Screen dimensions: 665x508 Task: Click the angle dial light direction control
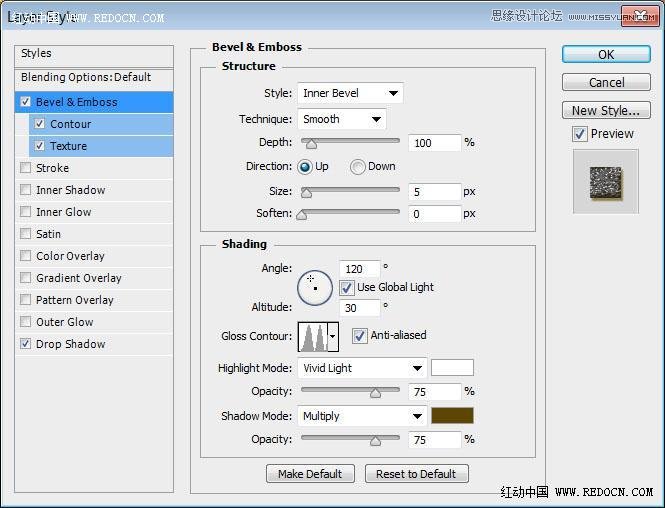[314, 287]
